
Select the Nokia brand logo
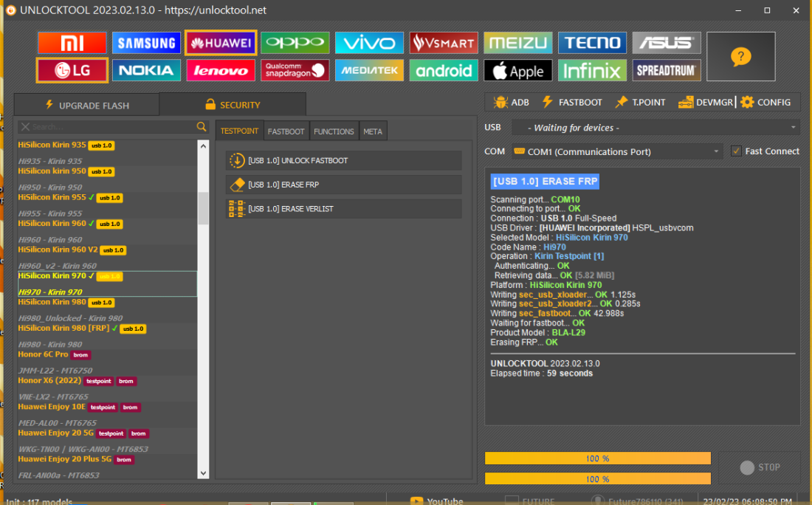(x=147, y=70)
